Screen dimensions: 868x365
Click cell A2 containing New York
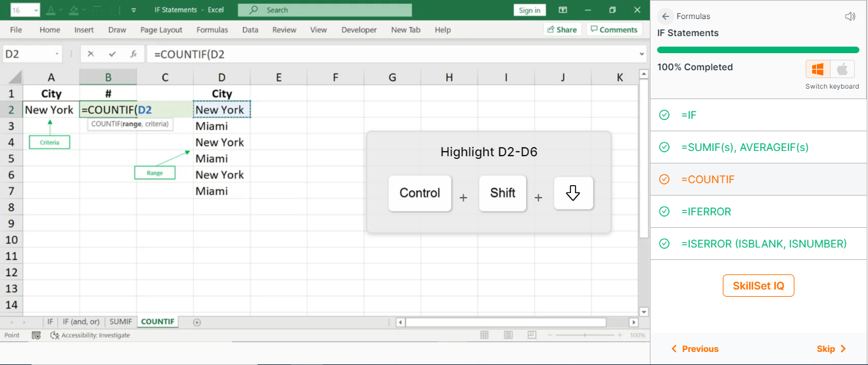click(51, 110)
